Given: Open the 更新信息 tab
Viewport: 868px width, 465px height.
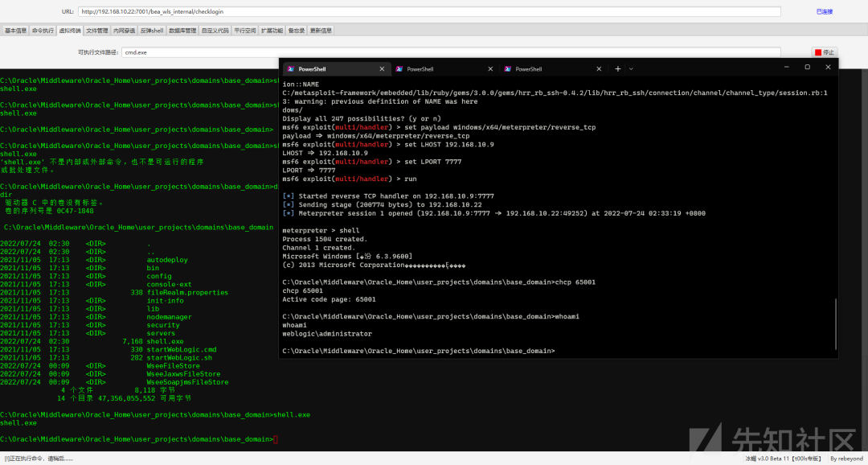Looking at the screenshot, I should (x=321, y=31).
